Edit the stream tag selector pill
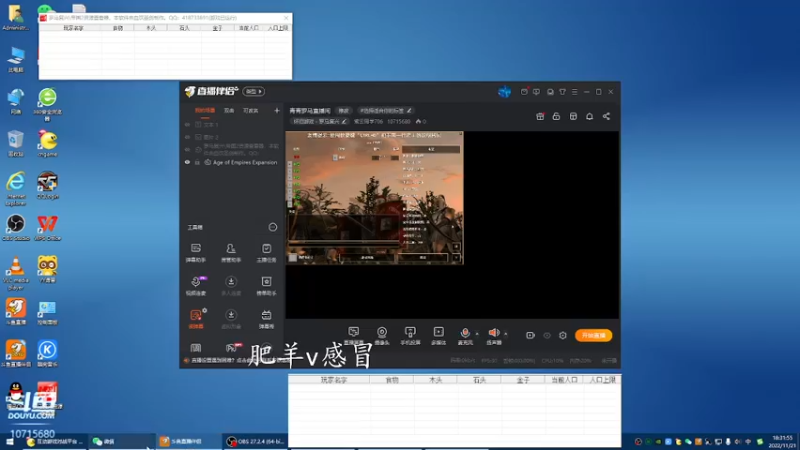Image resolution: width=800 pixels, height=450 pixels. (x=386, y=110)
